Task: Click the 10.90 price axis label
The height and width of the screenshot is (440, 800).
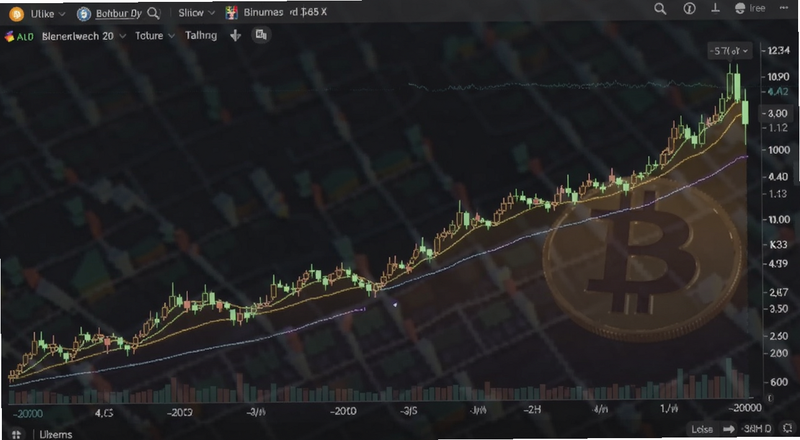Action: pos(778,77)
